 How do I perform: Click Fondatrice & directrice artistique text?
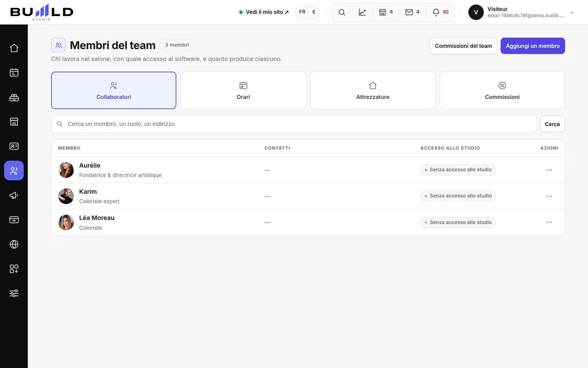pyautogui.click(x=120, y=175)
